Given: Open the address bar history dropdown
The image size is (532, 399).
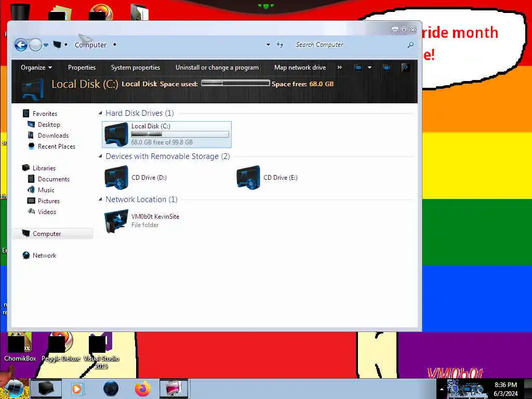Looking at the screenshot, I should 268,45.
